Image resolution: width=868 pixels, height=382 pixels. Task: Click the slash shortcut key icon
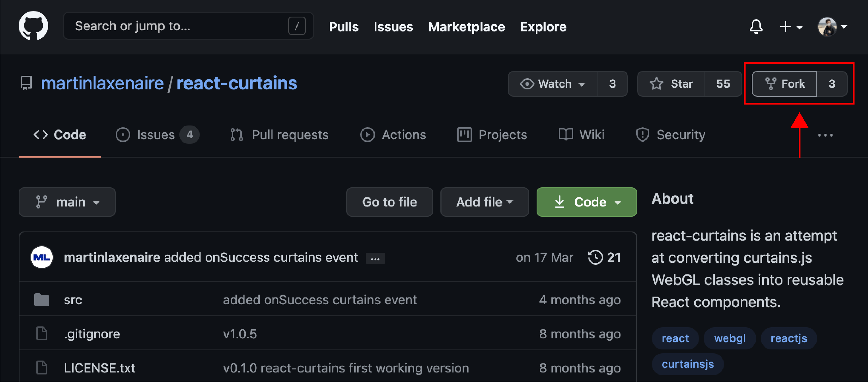click(x=296, y=26)
